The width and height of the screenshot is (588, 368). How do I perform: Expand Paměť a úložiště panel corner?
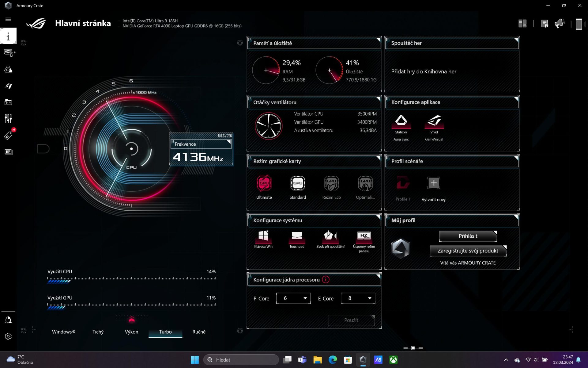[x=378, y=40]
